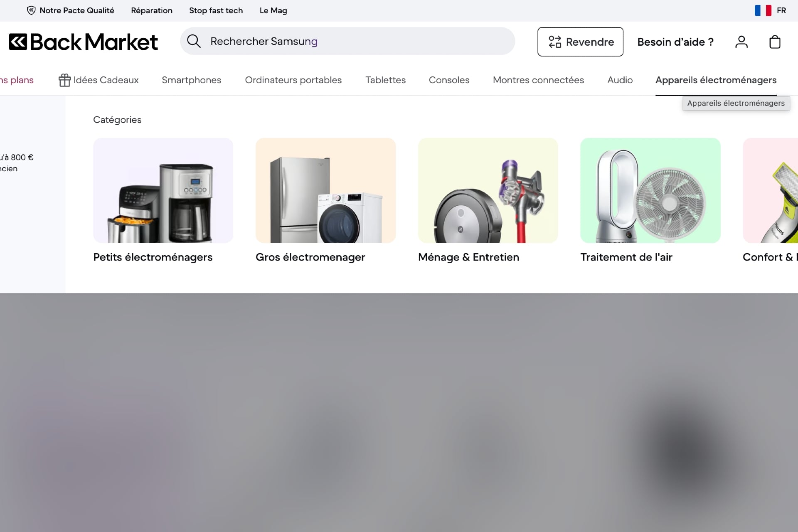This screenshot has width=798, height=532.
Task: Open Petits électroménagers category image
Action: [163, 190]
